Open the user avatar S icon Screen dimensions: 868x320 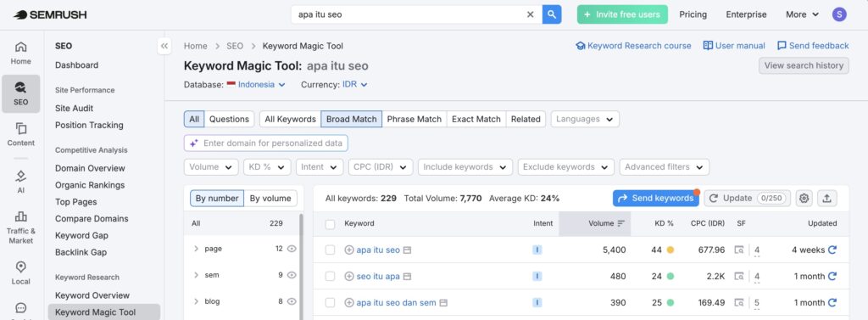[839, 14]
